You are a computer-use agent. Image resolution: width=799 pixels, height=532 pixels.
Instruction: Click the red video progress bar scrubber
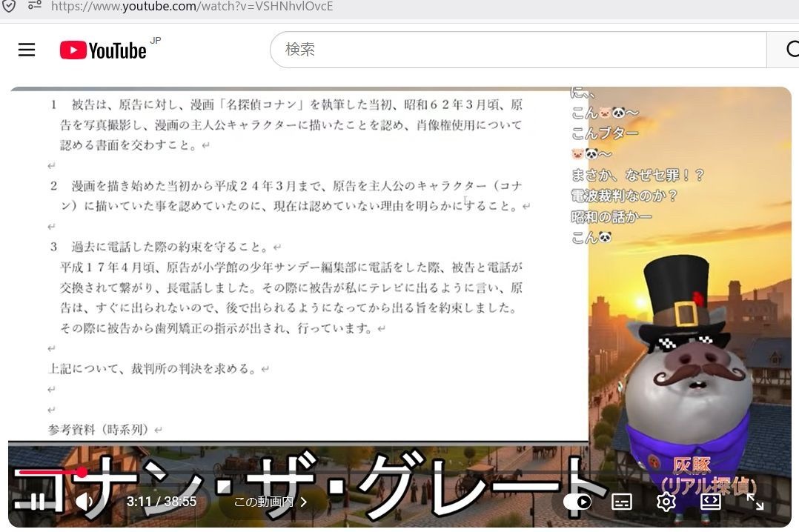82,473
